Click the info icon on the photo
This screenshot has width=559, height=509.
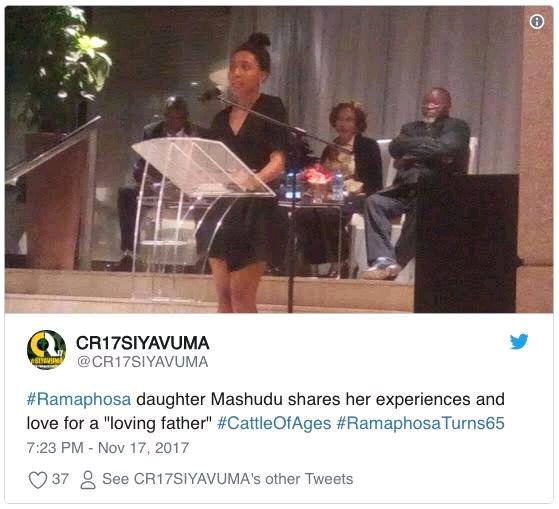tap(537, 22)
